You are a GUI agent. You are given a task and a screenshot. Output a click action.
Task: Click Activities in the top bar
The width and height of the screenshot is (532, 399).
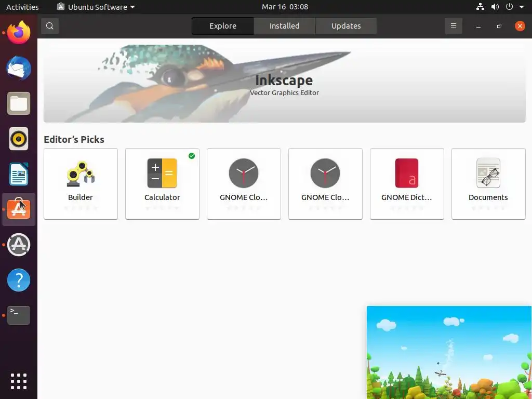(x=22, y=7)
